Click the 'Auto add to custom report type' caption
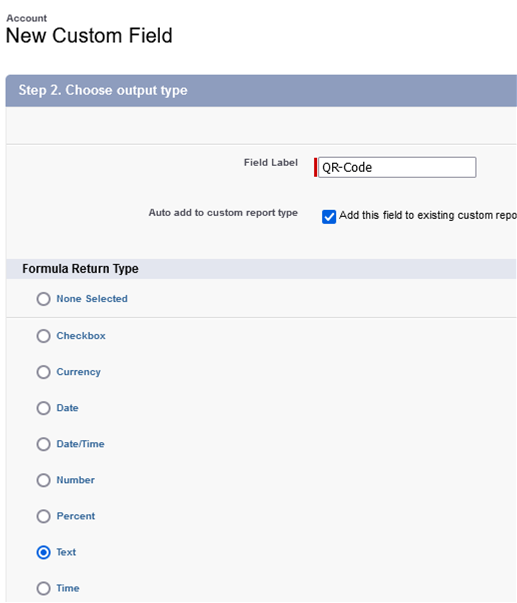 click(223, 213)
